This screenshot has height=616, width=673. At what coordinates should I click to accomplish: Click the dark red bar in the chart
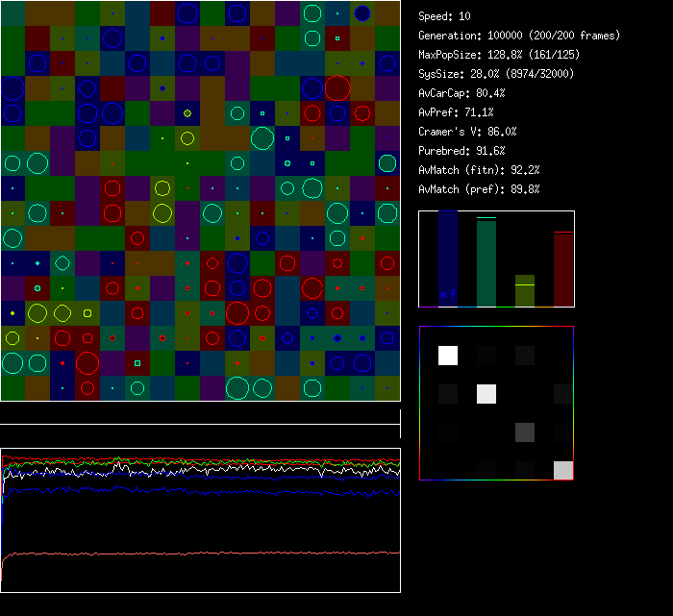(563, 269)
